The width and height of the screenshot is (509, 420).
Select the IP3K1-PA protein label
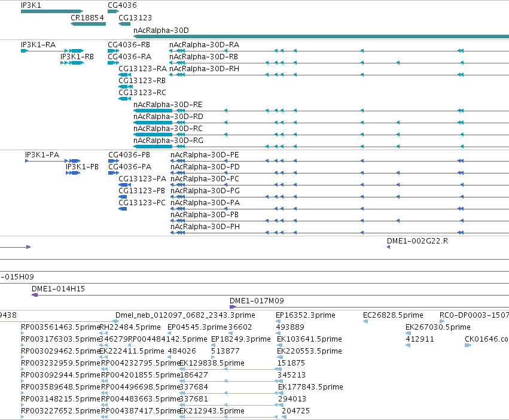[x=42, y=154]
